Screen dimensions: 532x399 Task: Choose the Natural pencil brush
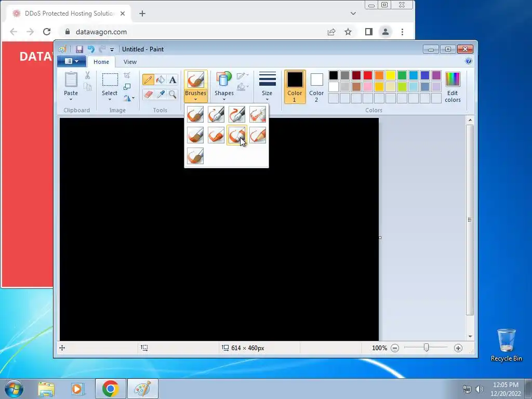tap(258, 135)
